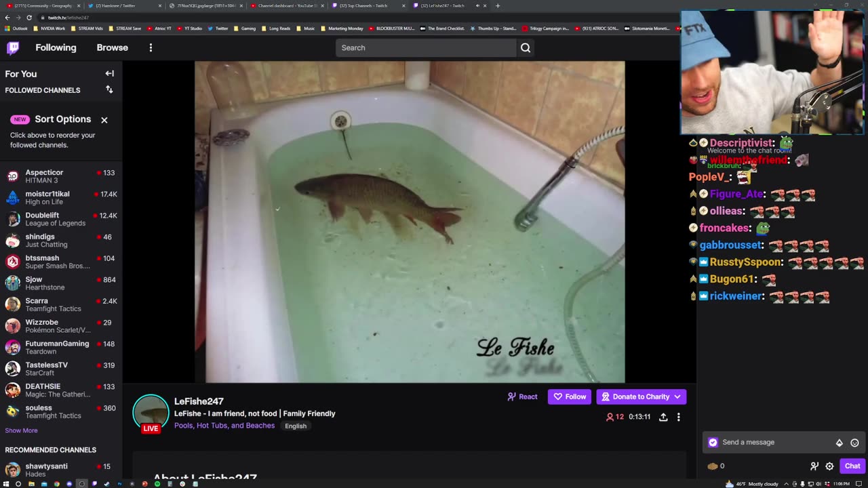Click the search magnifier button
This screenshot has width=868, height=488.
526,47
